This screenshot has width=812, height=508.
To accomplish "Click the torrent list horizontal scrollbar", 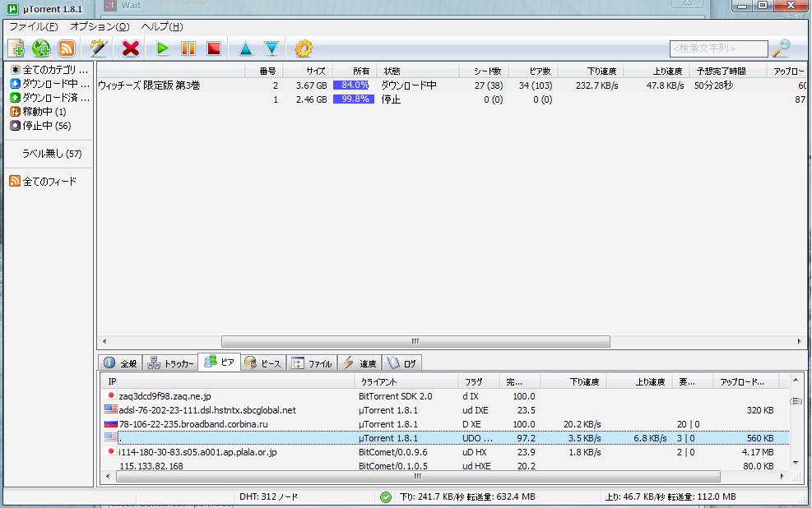I will (415, 341).
